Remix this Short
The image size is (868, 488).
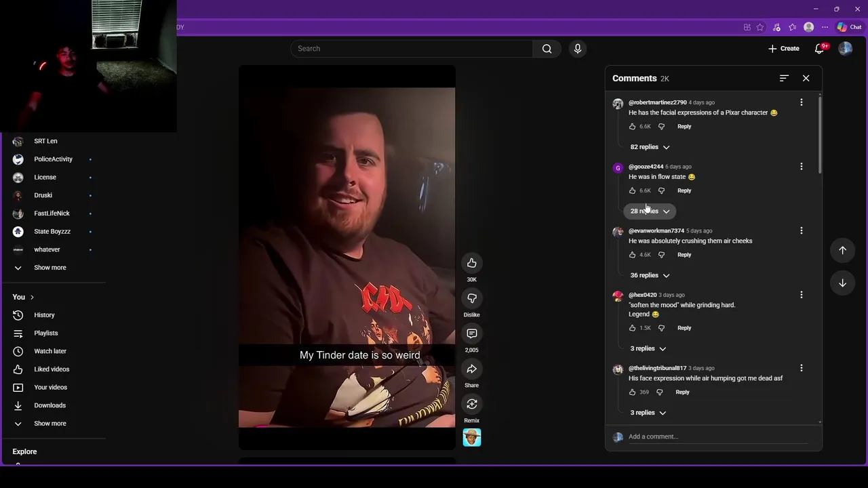pyautogui.click(x=472, y=404)
